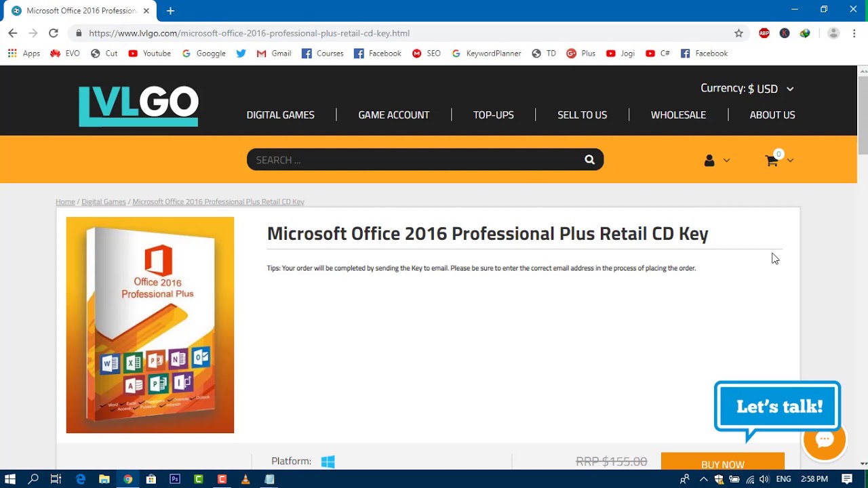Click the 2:58 PM clock

pos(814,479)
